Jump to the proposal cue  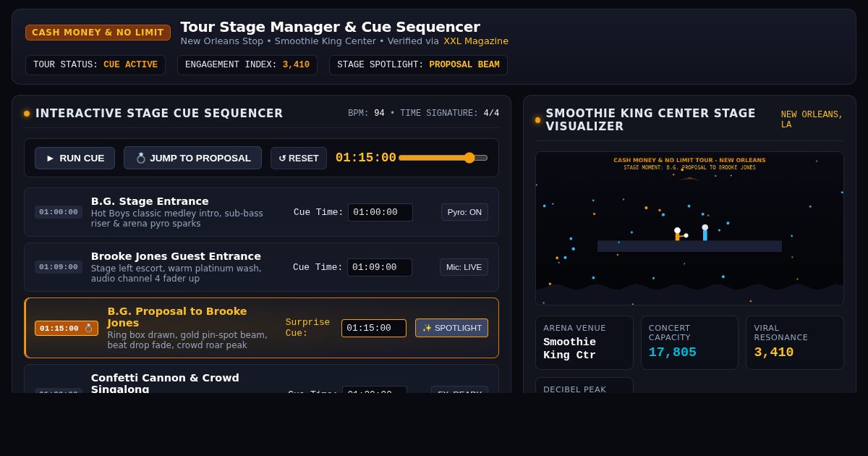pyautogui.click(x=192, y=158)
